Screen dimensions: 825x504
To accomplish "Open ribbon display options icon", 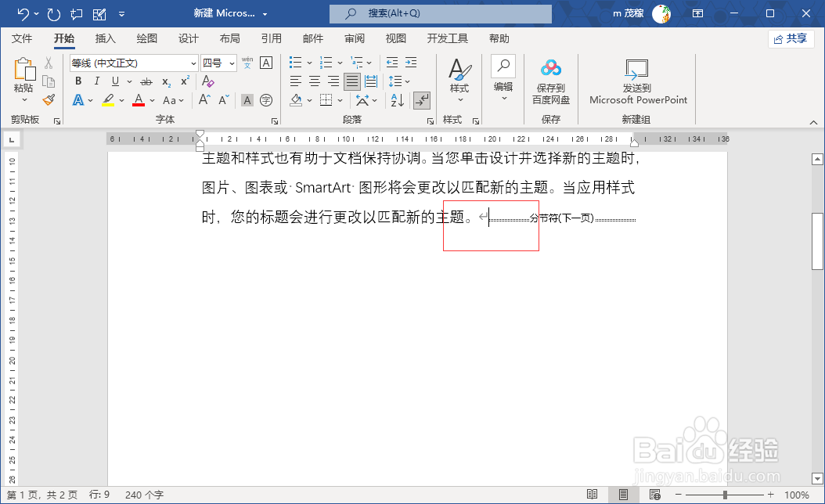I will (697, 13).
